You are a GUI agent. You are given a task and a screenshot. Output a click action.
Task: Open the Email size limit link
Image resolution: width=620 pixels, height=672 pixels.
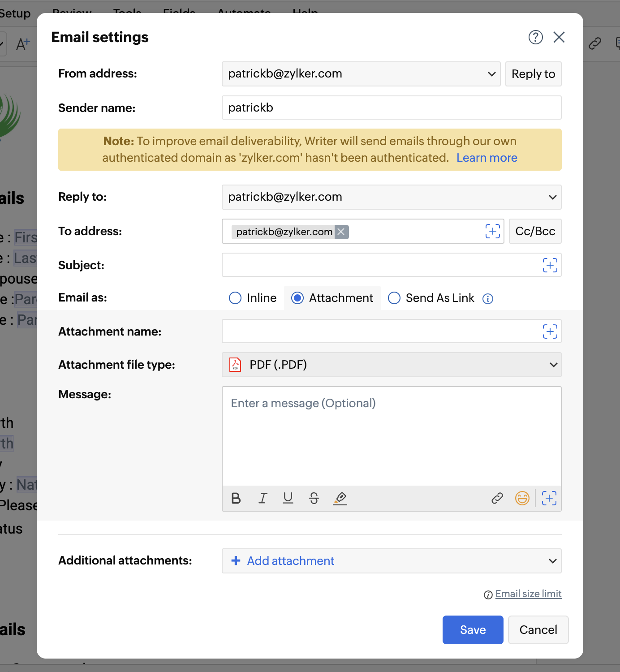click(528, 594)
